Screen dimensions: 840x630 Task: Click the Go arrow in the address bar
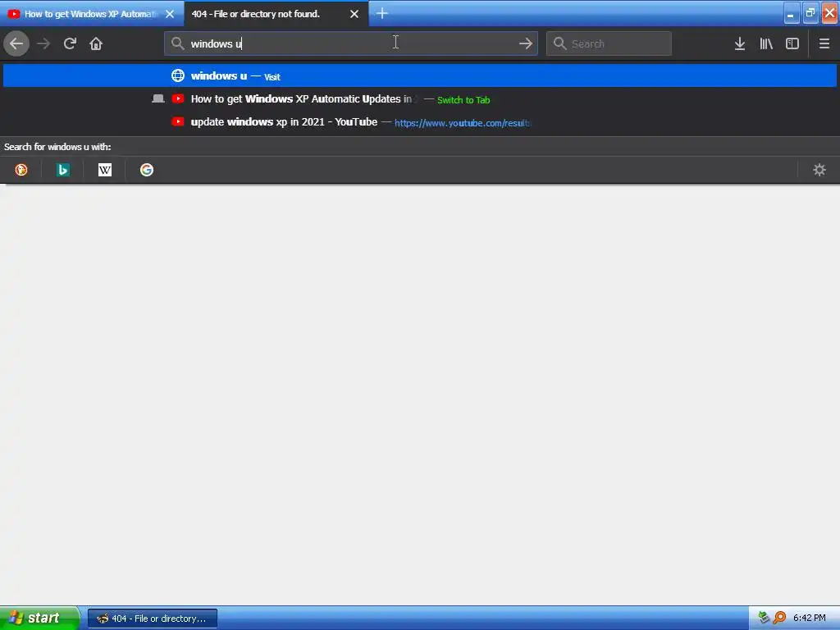(526, 43)
